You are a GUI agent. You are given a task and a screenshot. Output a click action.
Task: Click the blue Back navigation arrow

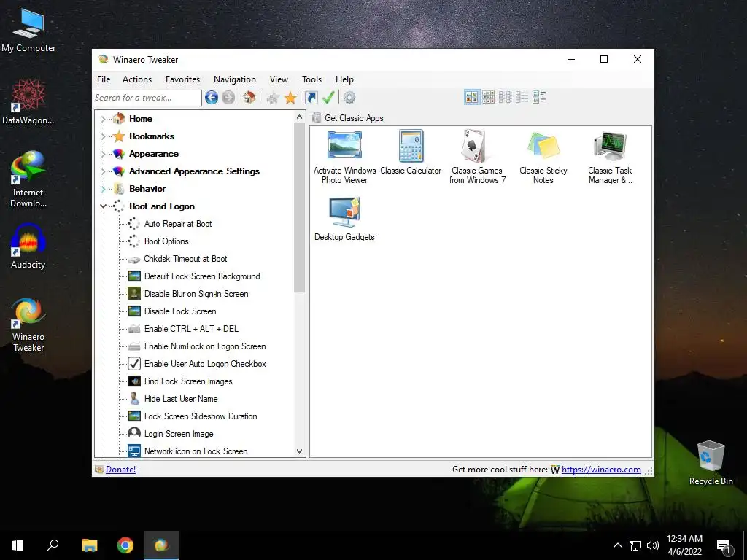click(212, 98)
